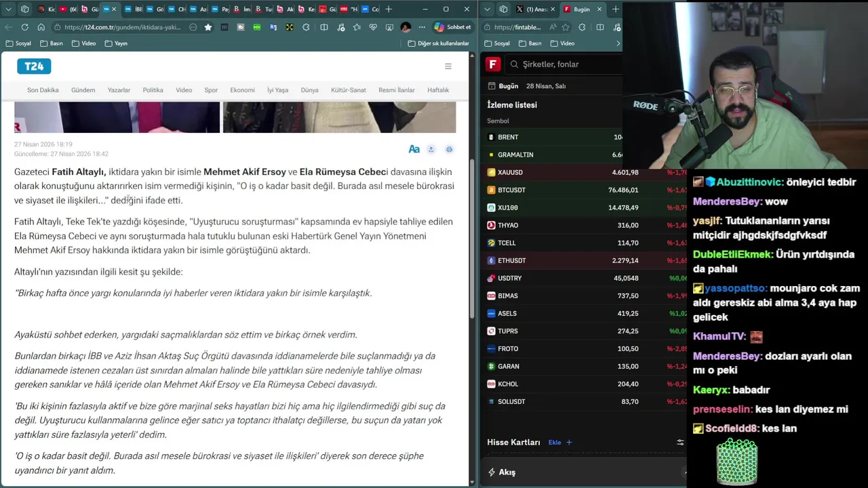Open Spor section on T24
The image size is (868, 488).
pos(211,90)
